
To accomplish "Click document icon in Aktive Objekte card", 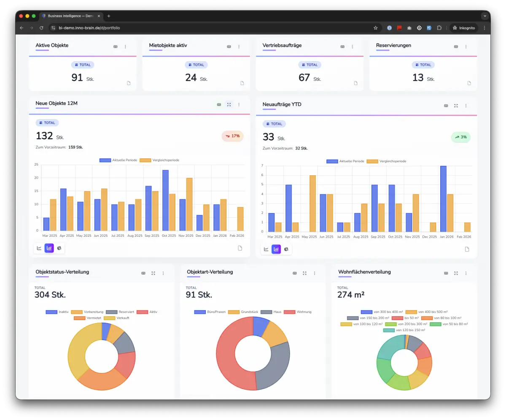I will pyautogui.click(x=129, y=83).
